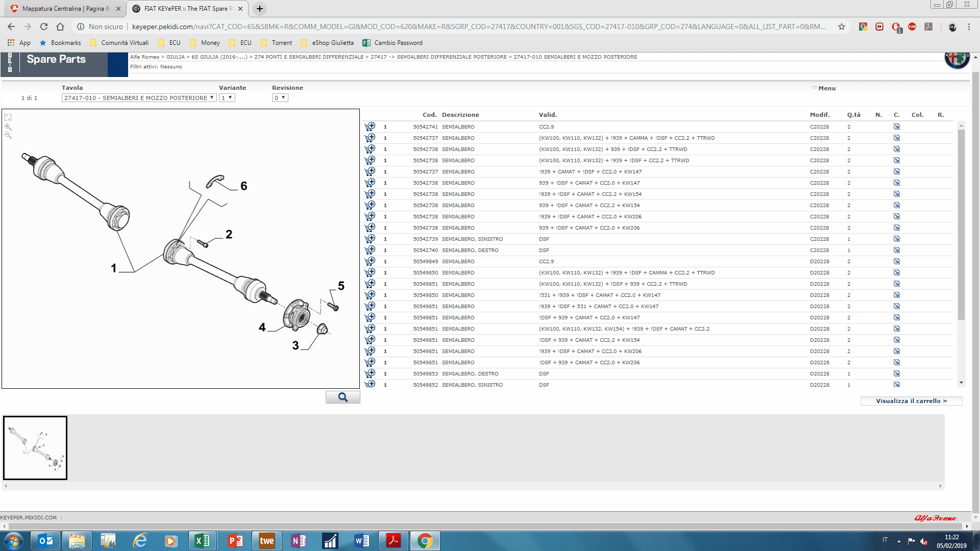
Task: Click callout number 6 on diagram
Action: coord(244,186)
